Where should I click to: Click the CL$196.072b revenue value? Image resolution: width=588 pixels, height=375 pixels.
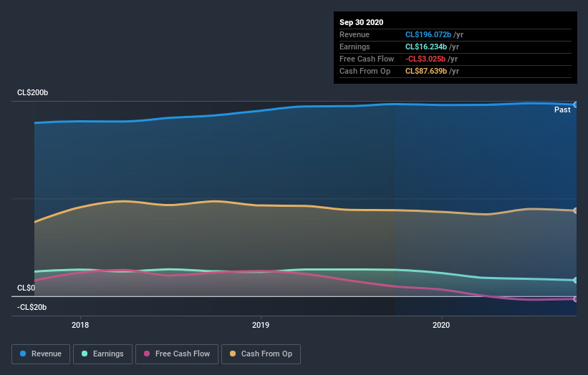428,34
